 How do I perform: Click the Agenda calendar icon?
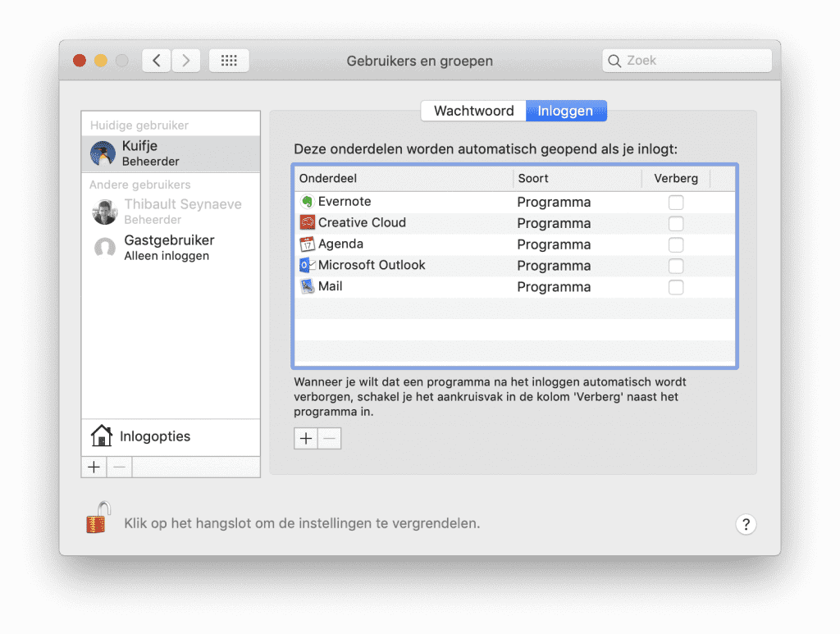[307, 244]
